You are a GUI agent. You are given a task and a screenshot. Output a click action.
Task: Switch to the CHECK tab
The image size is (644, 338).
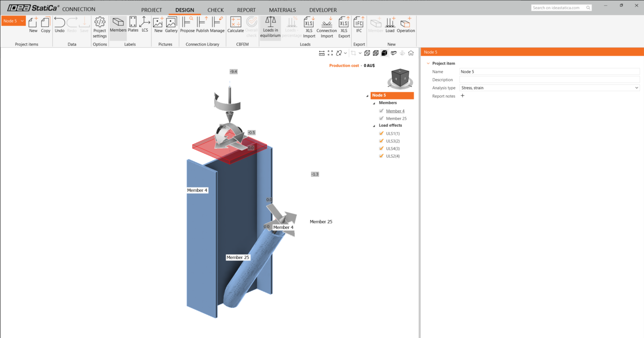(x=215, y=10)
